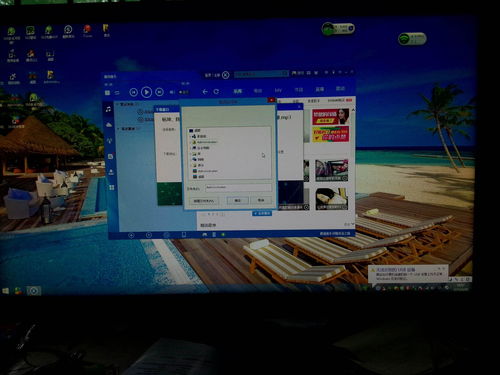Switch to the first library tab
Screen dimensions: 500x375
coord(237,91)
